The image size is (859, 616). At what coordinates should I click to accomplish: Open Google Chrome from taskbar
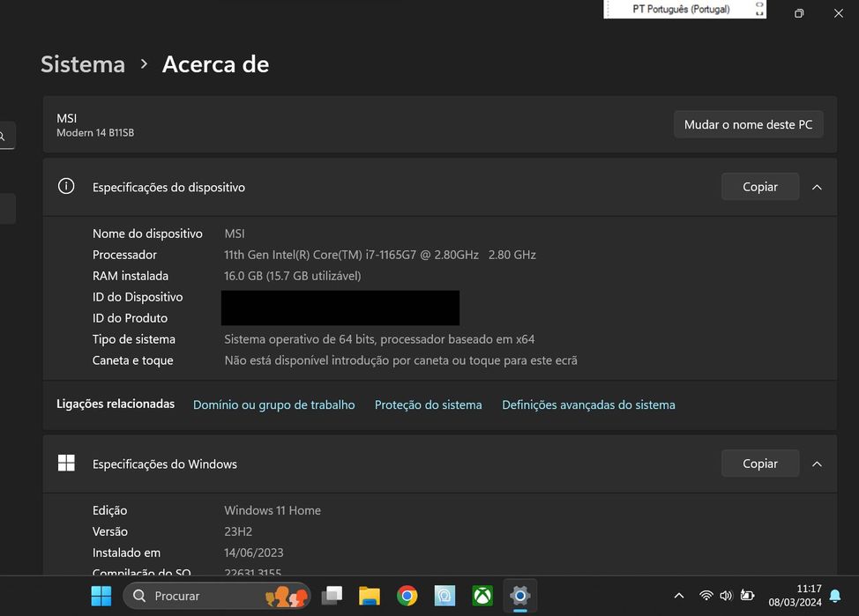point(407,596)
